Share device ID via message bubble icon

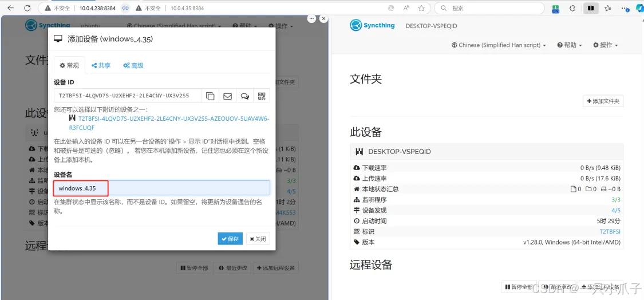point(245,96)
